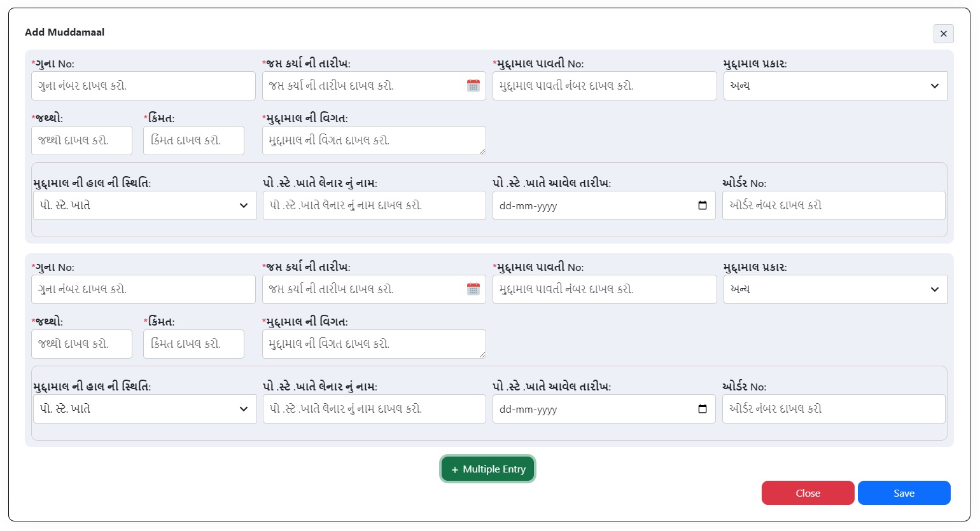The width and height of the screenshot is (980, 531).
Task: Click date picker icon in second police station date
Action: tap(702, 409)
